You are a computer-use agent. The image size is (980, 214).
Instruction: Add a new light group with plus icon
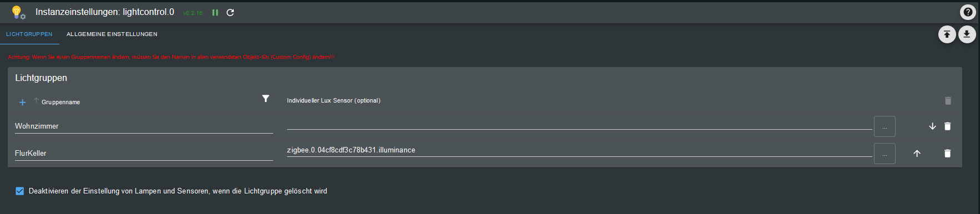point(22,102)
